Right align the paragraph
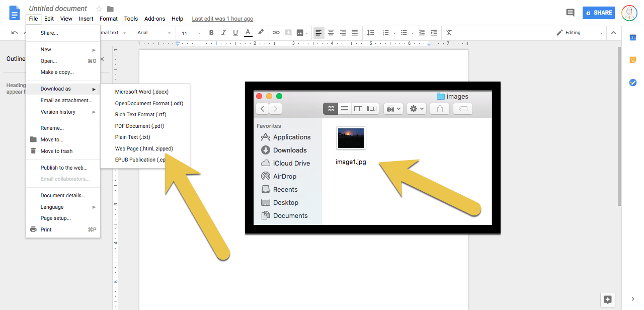This screenshot has width=644, height=310. (343, 33)
